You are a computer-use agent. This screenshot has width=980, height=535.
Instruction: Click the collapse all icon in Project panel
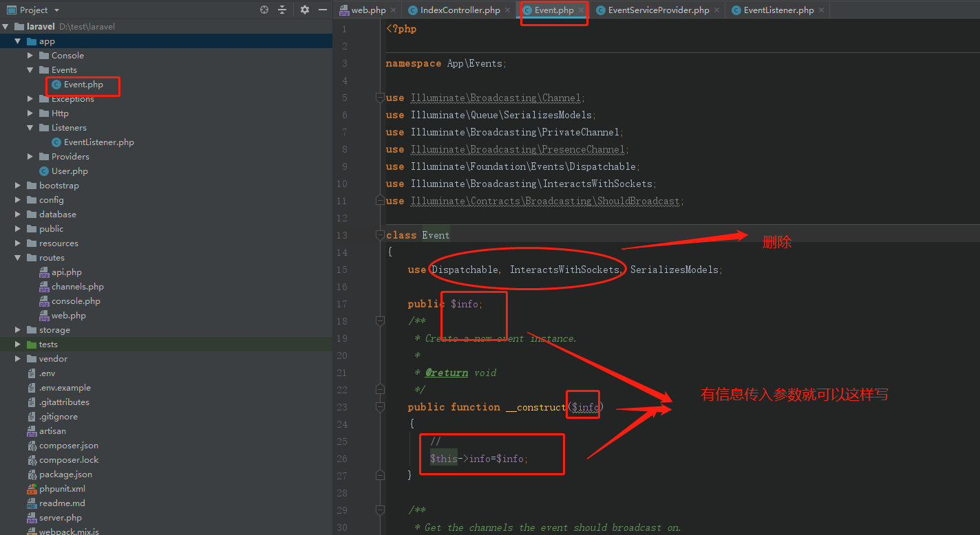point(282,10)
